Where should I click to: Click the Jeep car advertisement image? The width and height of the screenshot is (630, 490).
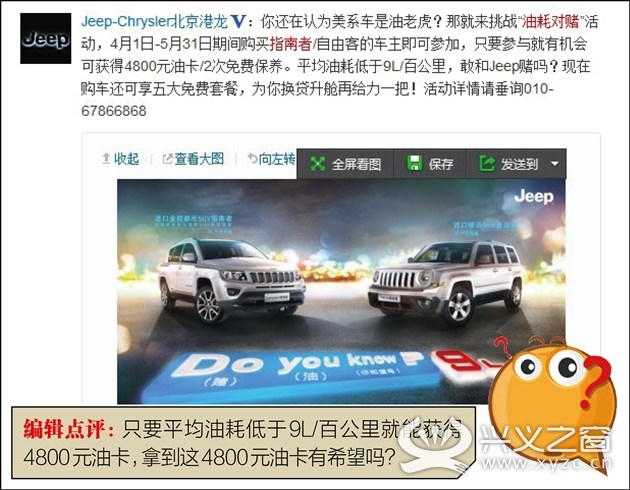(341, 292)
